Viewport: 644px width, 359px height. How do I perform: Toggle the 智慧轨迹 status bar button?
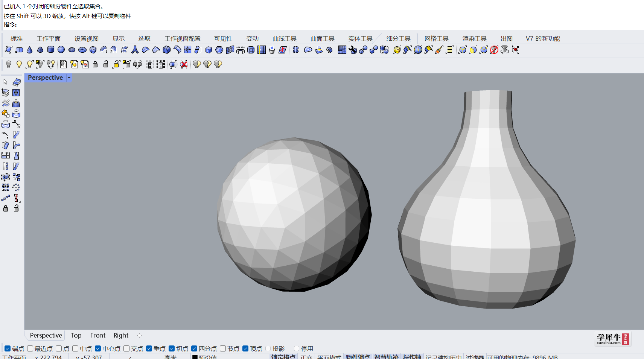click(x=387, y=357)
